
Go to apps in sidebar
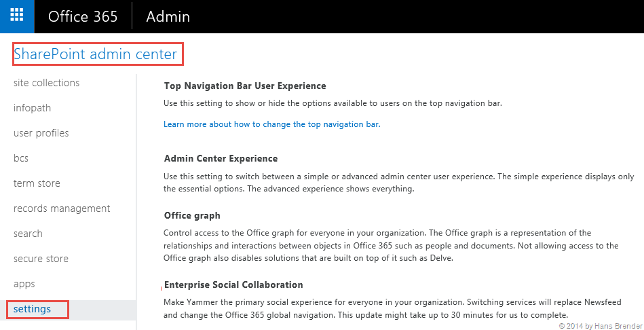[24, 284]
